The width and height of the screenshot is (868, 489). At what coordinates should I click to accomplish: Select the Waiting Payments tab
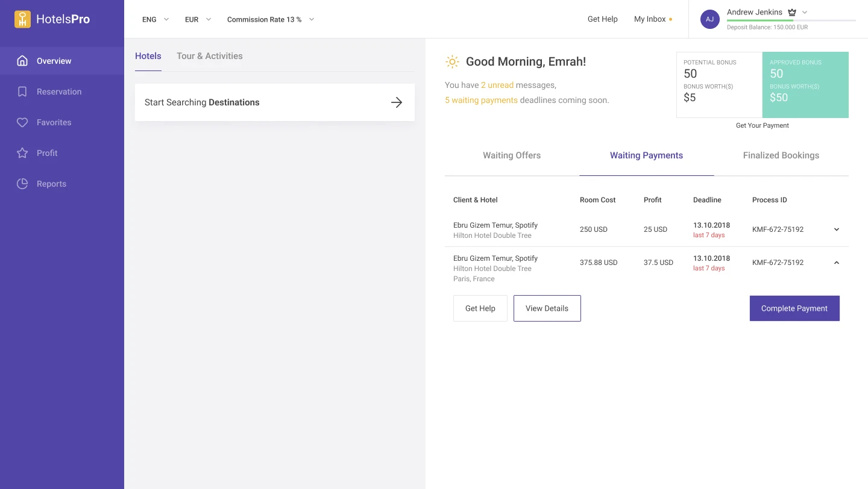pyautogui.click(x=647, y=155)
